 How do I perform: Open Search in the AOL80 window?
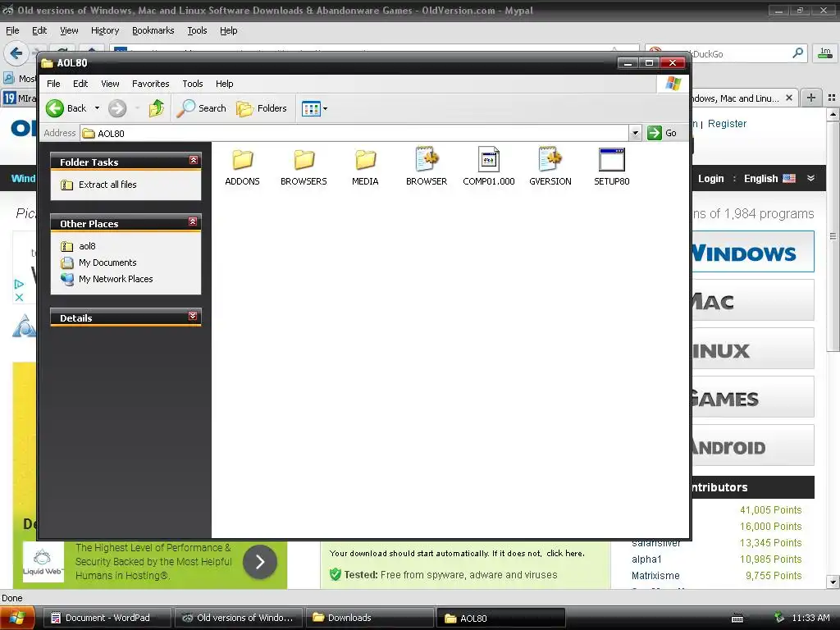(x=202, y=108)
